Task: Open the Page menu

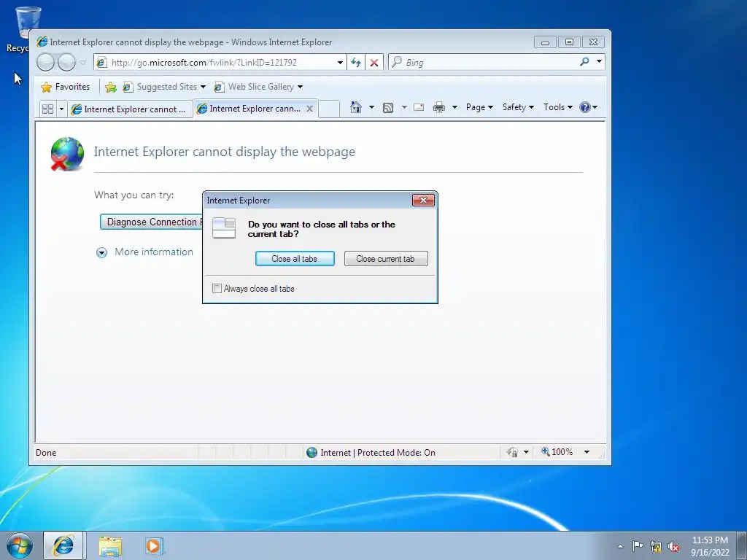Action: (479, 107)
